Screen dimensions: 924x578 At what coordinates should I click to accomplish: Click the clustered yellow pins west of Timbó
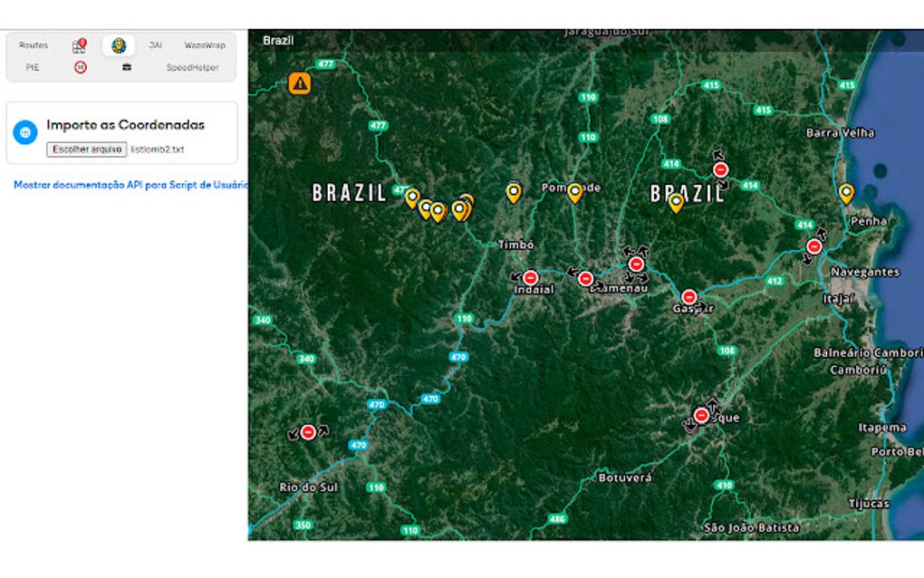click(x=439, y=206)
